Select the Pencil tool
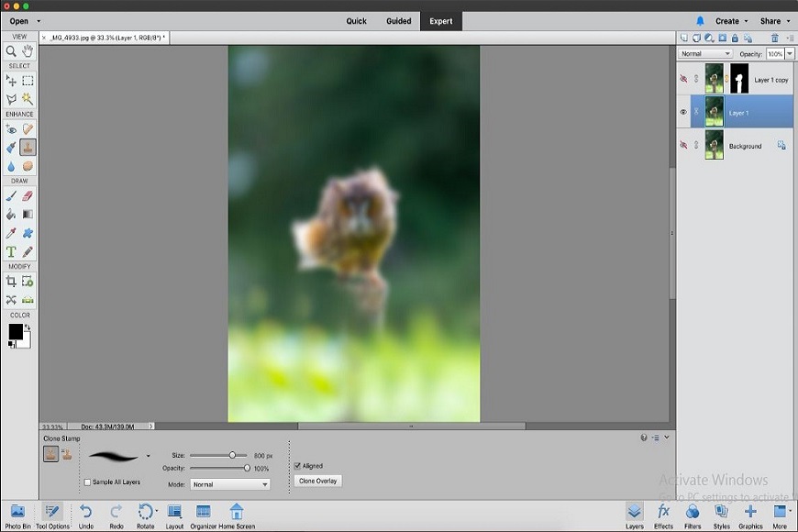The image size is (798, 532). point(28,251)
